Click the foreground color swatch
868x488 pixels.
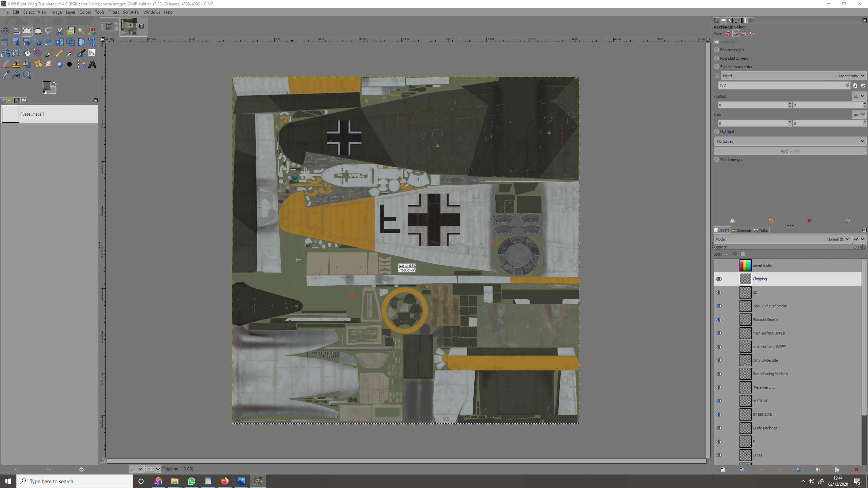coord(47,85)
